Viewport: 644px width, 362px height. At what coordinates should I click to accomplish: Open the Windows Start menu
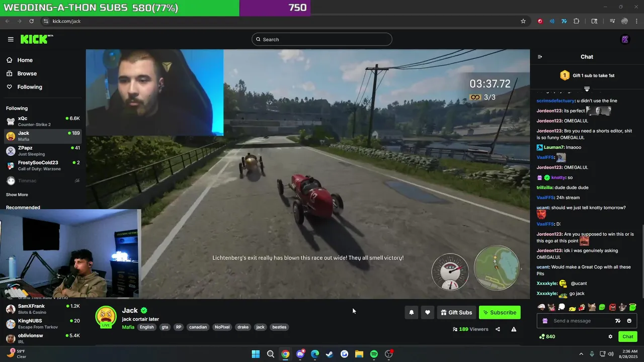coord(256,354)
